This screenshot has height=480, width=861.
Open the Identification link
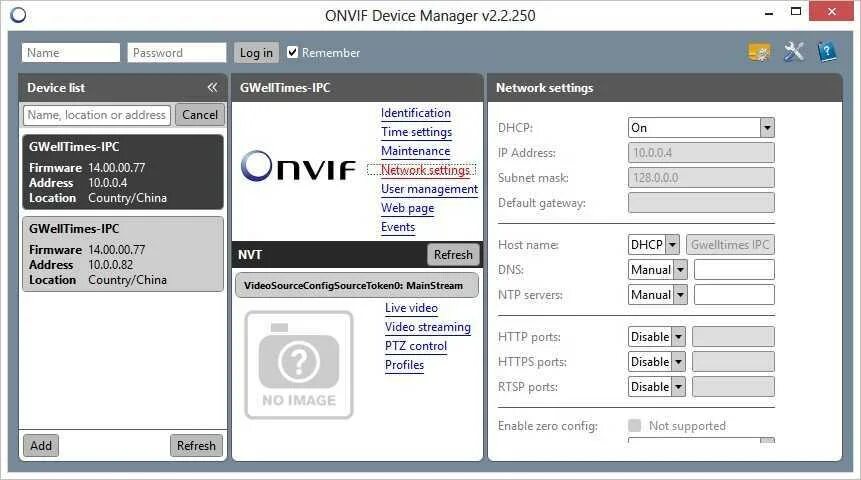point(416,113)
